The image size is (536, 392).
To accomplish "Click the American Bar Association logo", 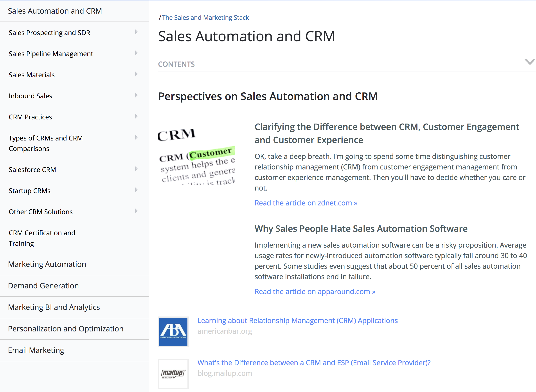I will [x=173, y=332].
